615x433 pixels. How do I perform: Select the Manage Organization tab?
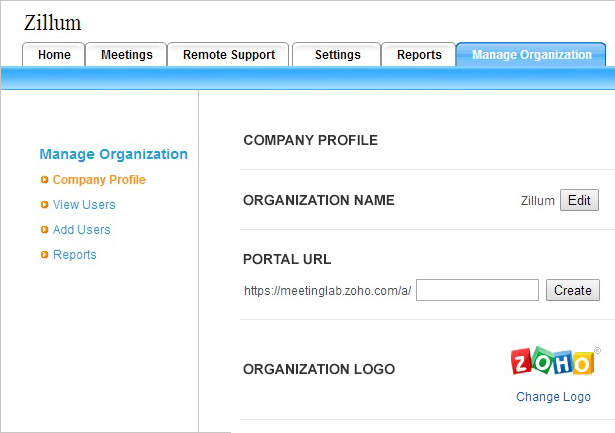pos(531,55)
